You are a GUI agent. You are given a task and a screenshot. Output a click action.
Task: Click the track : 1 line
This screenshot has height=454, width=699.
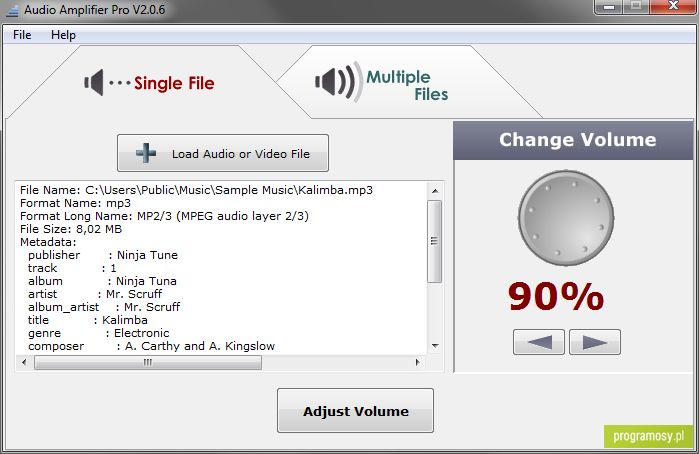[x=72, y=268]
